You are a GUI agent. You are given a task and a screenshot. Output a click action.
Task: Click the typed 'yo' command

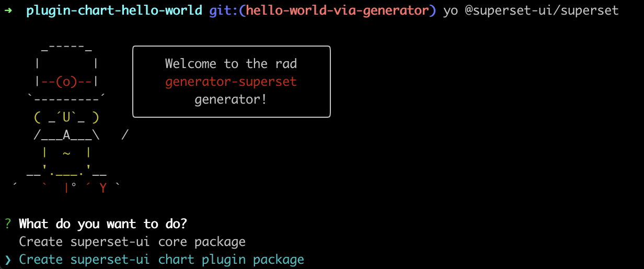pyautogui.click(x=450, y=10)
